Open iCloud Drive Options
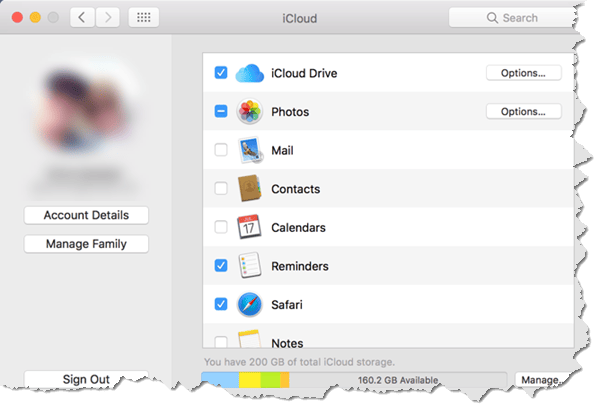 click(x=523, y=73)
